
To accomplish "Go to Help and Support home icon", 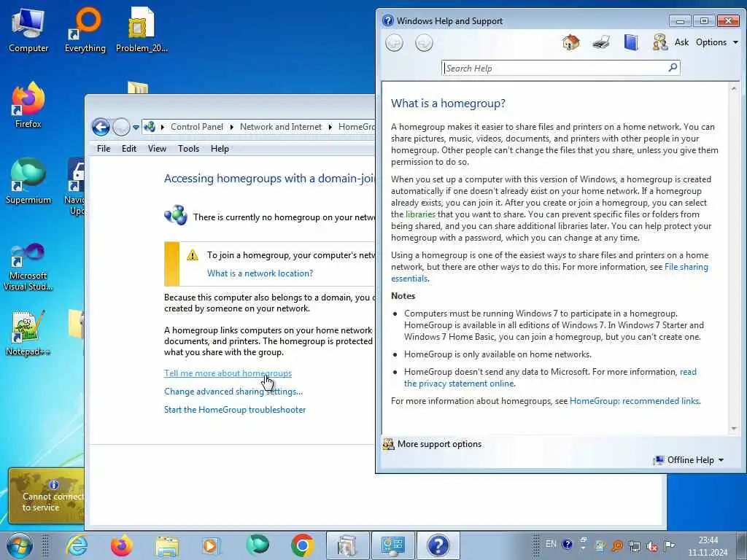I will point(570,42).
